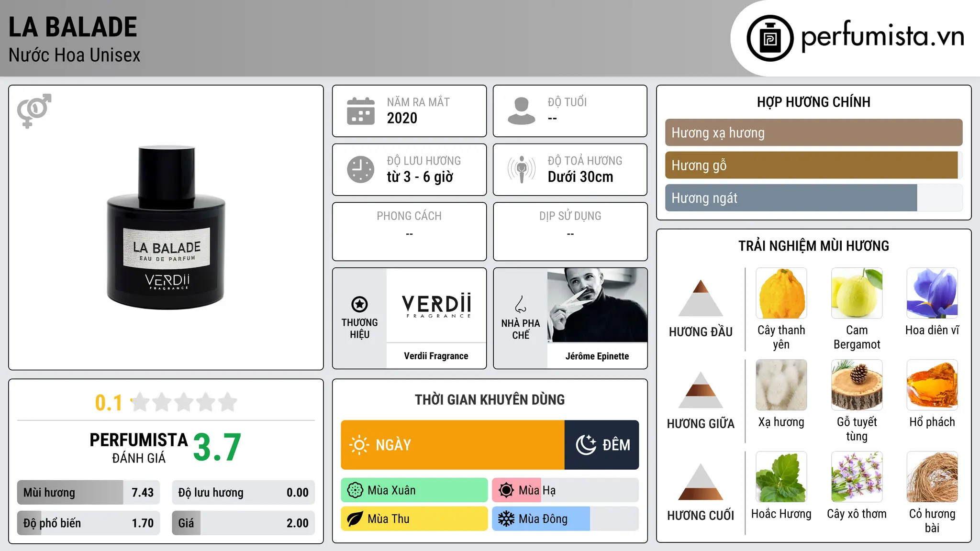This screenshot has width=980, height=551.
Task: Click the nose icon above NHÀ PHA CHẾ
Action: coord(521,304)
